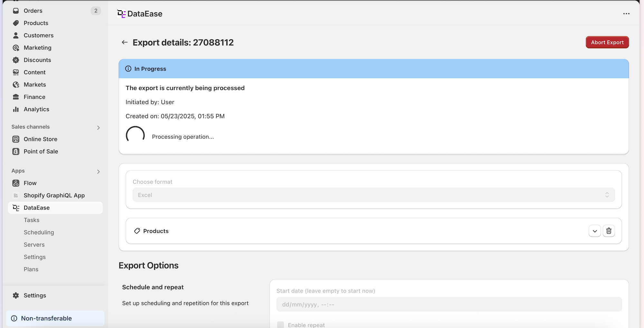This screenshot has height=328, width=644.
Task: Click the 'Initiated by: User' text
Action: pyautogui.click(x=150, y=102)
